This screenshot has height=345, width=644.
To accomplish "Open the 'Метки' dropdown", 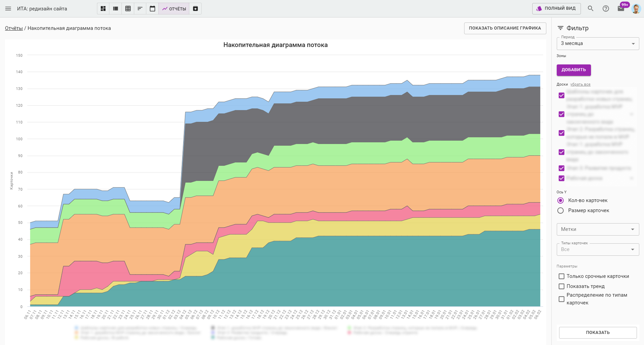I will point(597,229).
